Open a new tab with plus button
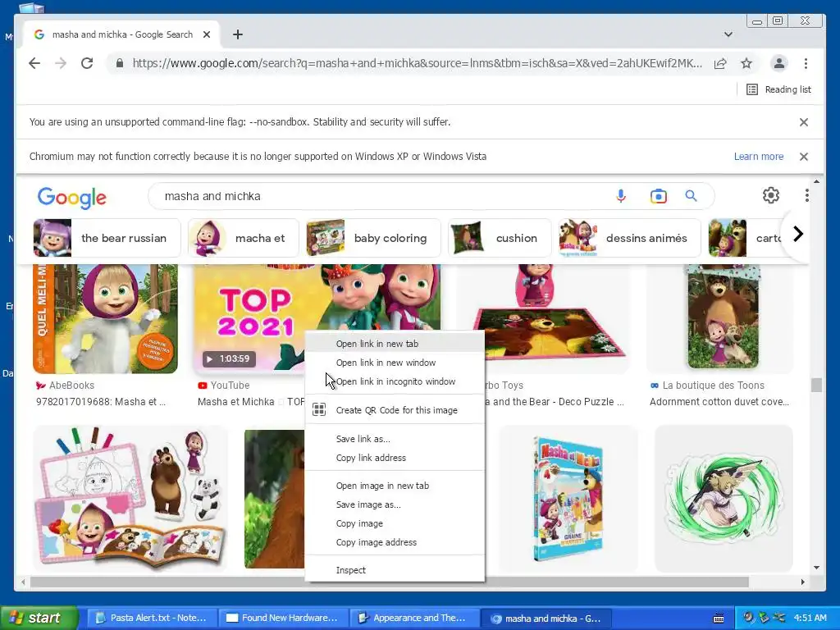This screenshot has height=630, width=840. coord(238,34)
